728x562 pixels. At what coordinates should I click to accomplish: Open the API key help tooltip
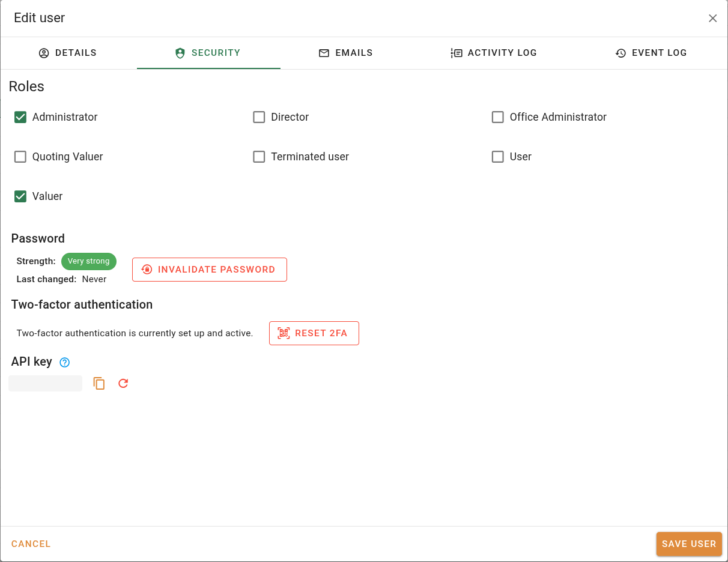coord(65,362)
